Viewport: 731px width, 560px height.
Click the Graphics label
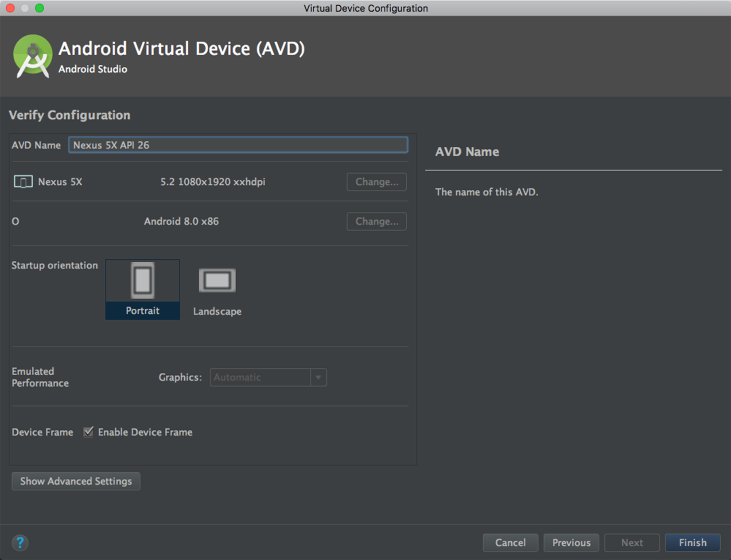180,377
